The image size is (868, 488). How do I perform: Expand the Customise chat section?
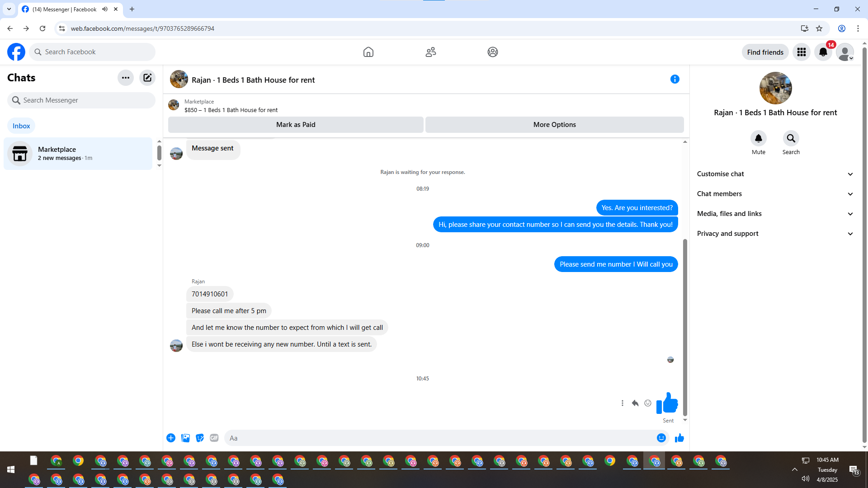point(775,174)
